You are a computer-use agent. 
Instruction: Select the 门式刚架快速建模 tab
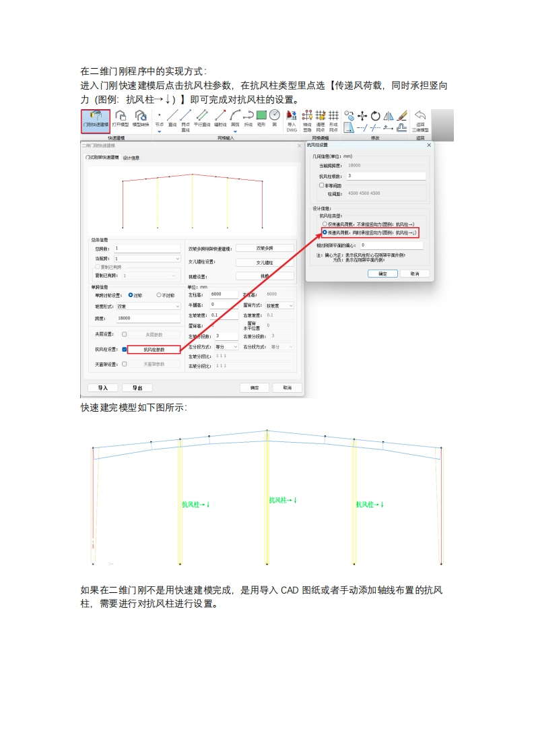102,158
